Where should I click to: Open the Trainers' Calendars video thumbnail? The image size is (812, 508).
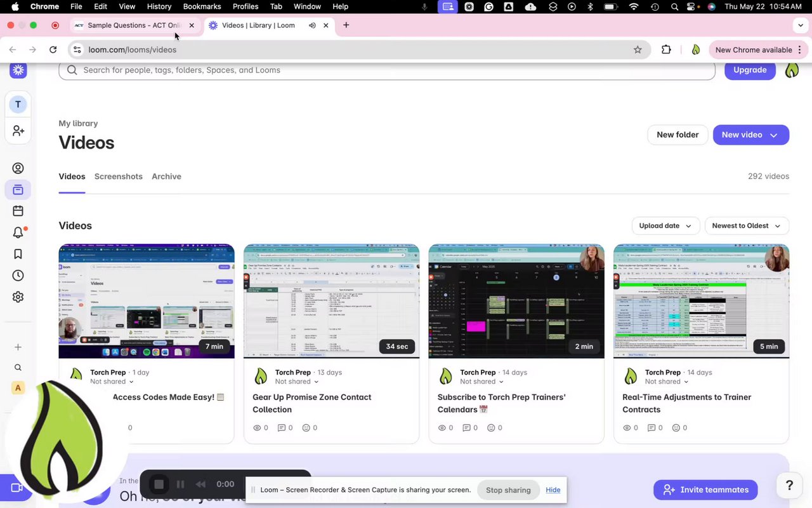[x=516, y=301]
